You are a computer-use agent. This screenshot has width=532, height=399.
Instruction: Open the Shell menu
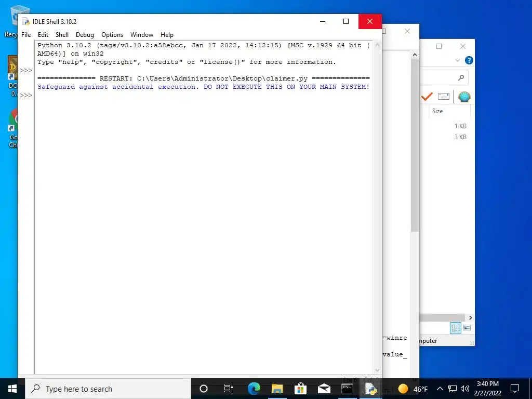click(x=62, y=35)
